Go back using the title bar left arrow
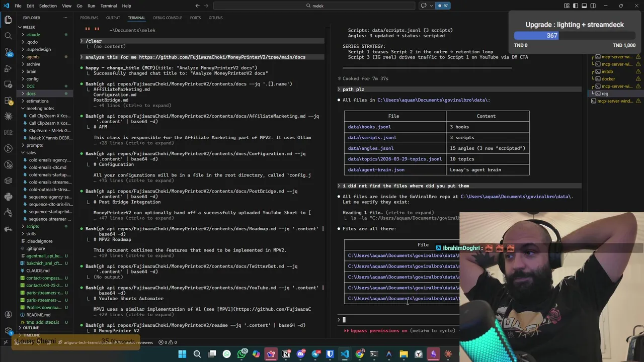Screen dimensions: 644x362 (x=197, y=6)
